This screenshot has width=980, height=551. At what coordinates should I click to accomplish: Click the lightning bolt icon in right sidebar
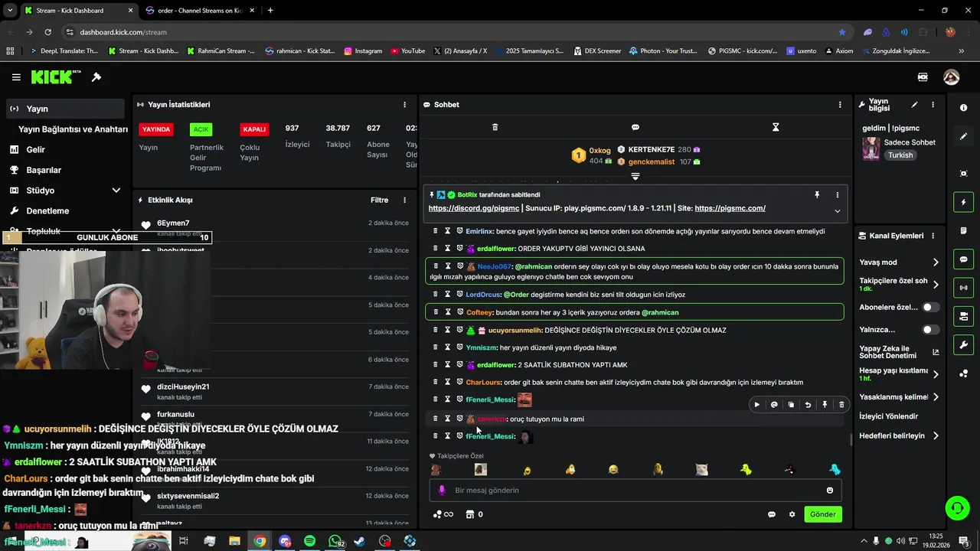pos(963,202)
